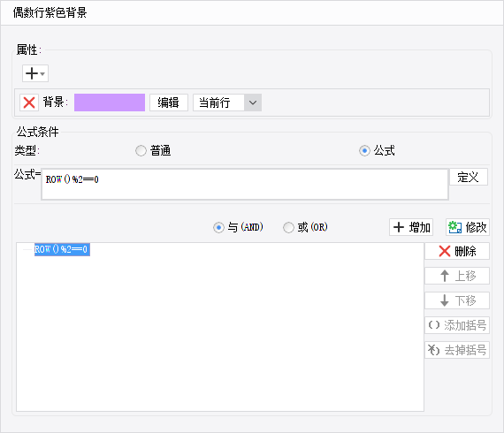Select the ROW()%2==0 condition in the list
Viewport: 504px width, 433px height.
tap(62, 249)
